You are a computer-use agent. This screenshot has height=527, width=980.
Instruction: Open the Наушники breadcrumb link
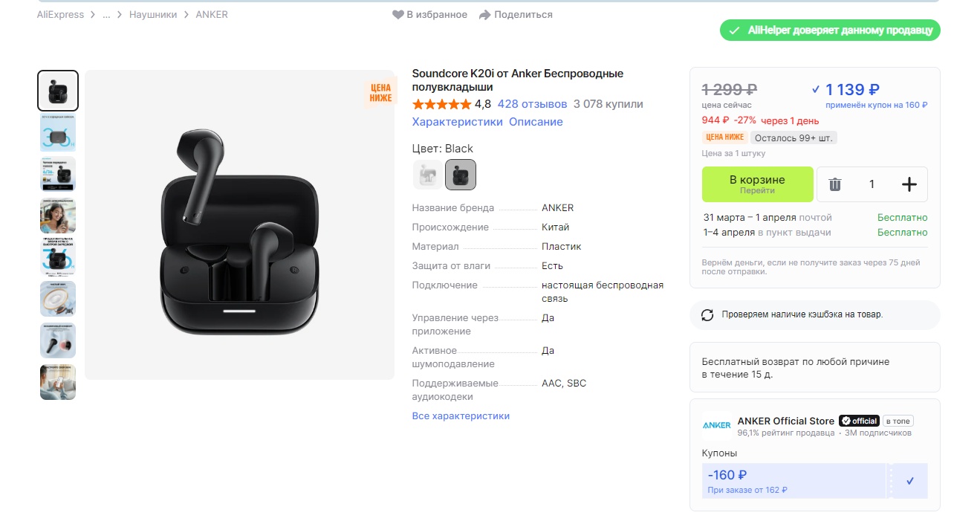(153, 15)
